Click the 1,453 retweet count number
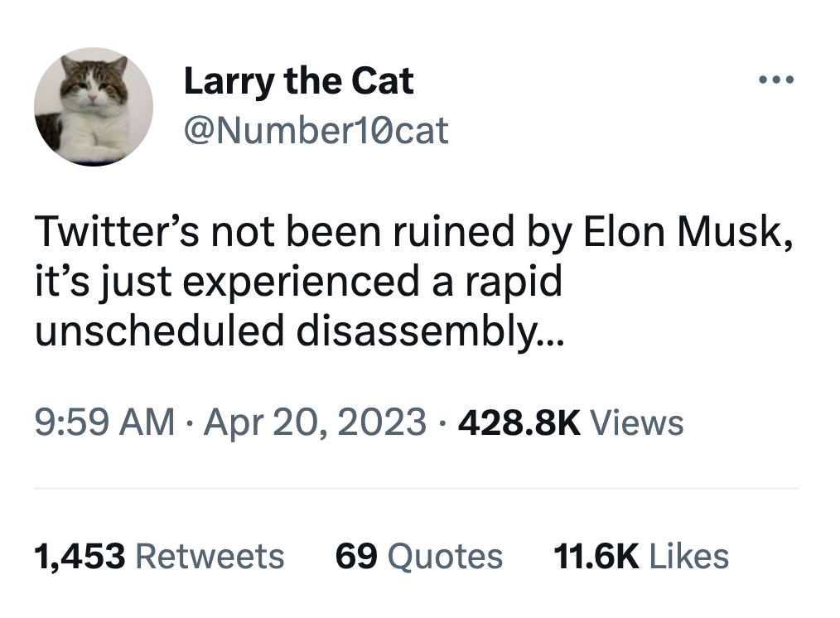The image size is (840, 618). tap(80, 556)
